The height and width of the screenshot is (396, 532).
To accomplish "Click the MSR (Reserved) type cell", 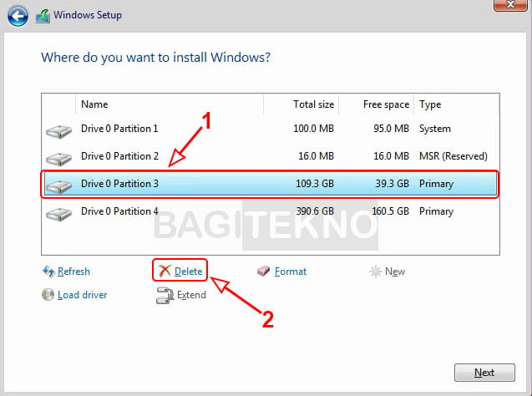I will click(x=453, y=156).
